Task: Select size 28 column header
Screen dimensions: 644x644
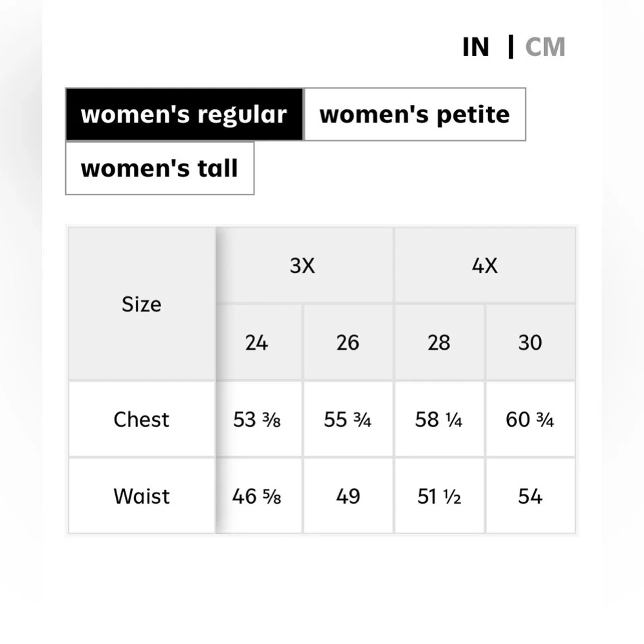Action: point(439,342)
